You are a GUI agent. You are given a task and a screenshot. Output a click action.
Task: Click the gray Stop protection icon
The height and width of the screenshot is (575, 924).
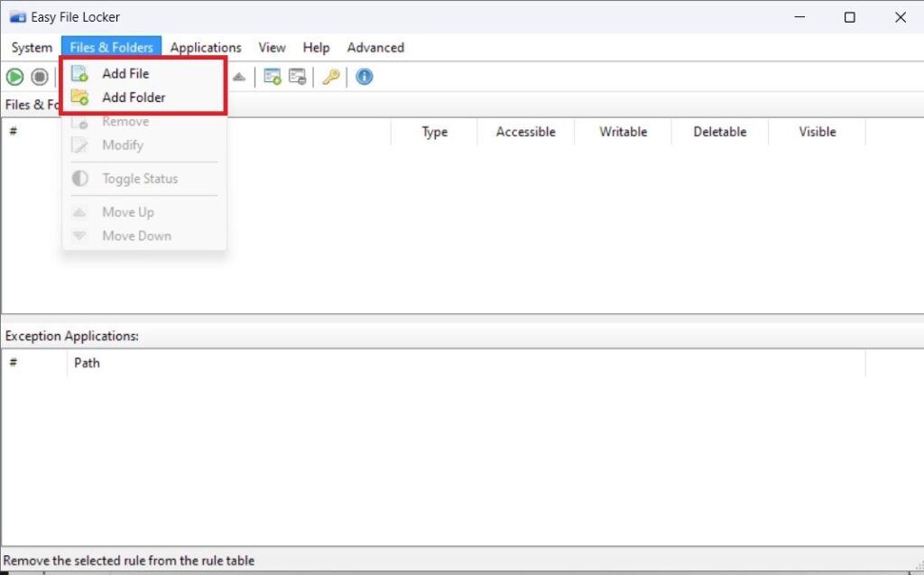[x=40, y=77]
